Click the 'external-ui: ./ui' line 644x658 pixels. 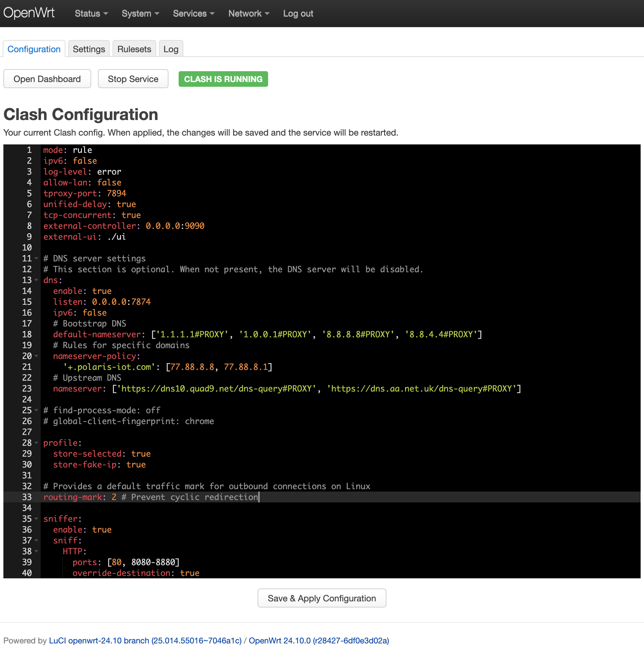click(85, 237)
